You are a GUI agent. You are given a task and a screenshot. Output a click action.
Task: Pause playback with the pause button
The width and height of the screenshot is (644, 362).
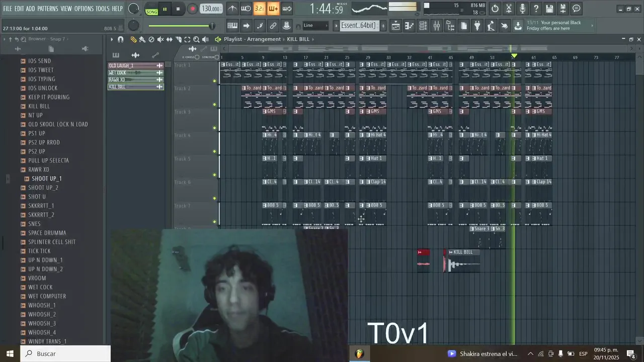(x=165, y=9)
